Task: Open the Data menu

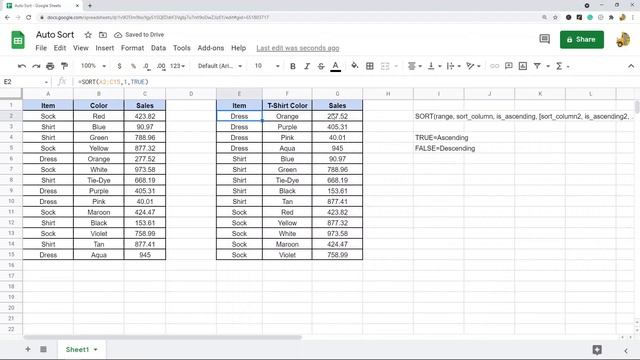Action: (158, 48)
